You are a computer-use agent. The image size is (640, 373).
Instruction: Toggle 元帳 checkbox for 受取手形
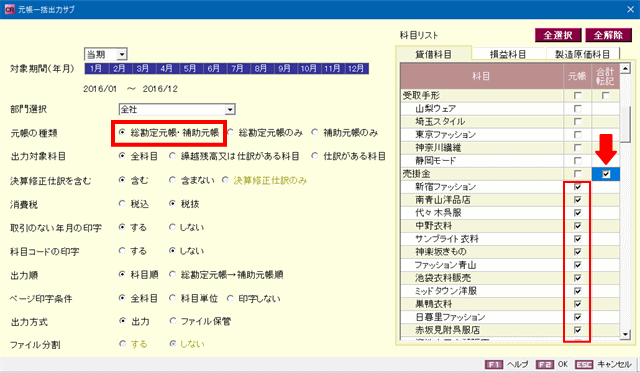578,95
